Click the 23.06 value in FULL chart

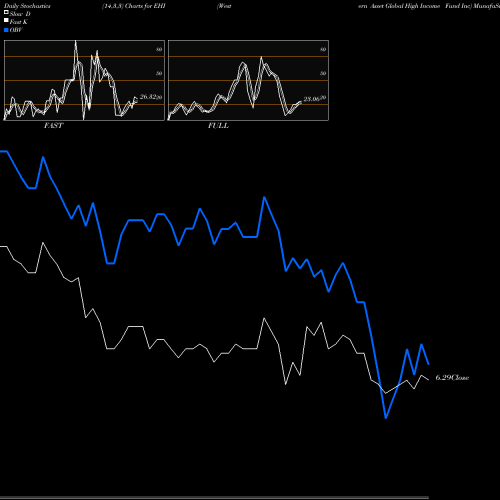(311, 99)
